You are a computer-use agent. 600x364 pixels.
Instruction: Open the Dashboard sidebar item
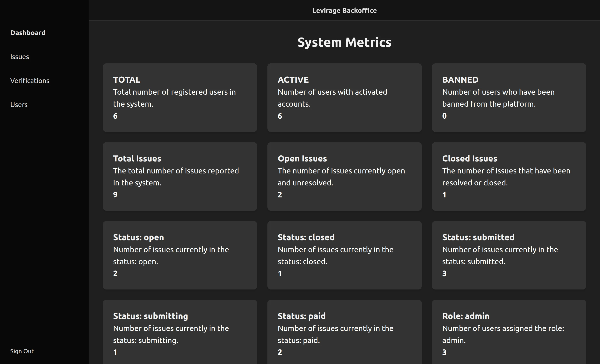28,33
